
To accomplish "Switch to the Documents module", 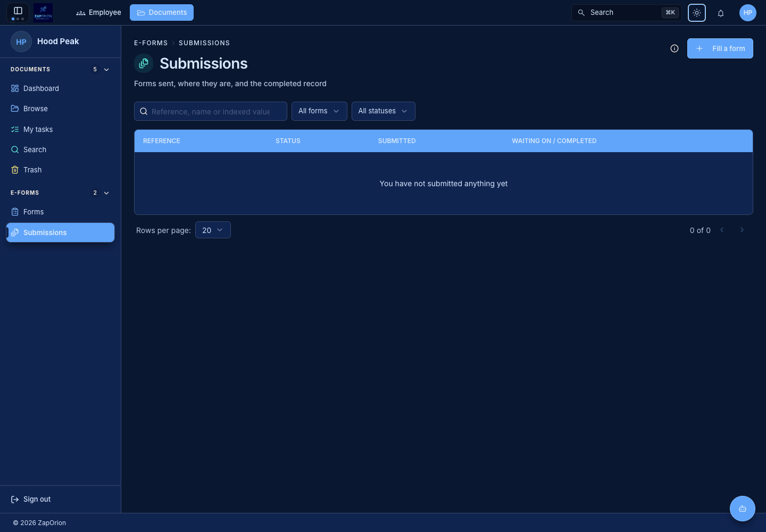I will click(162, 12).
